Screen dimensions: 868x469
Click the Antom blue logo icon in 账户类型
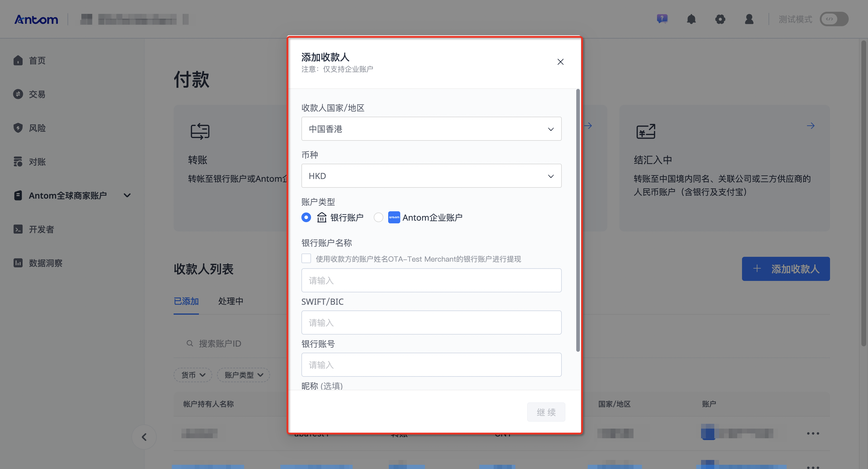coord(394,217)
